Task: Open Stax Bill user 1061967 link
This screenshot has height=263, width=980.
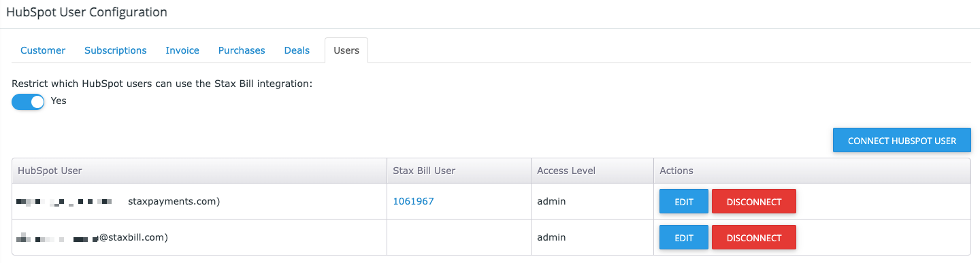Action: point(413,201)
